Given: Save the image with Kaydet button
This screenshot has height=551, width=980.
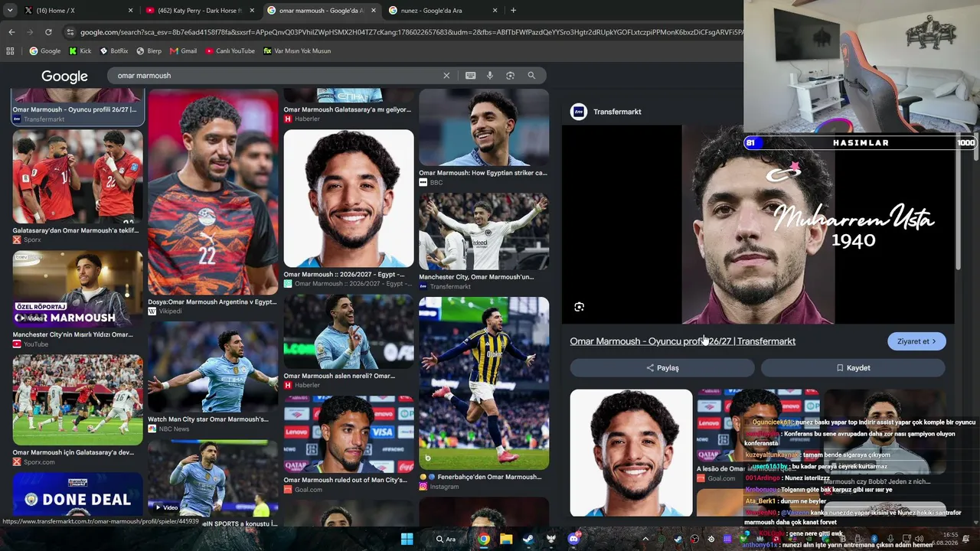Looking at the screenshot, I should [x=853, y=368].
